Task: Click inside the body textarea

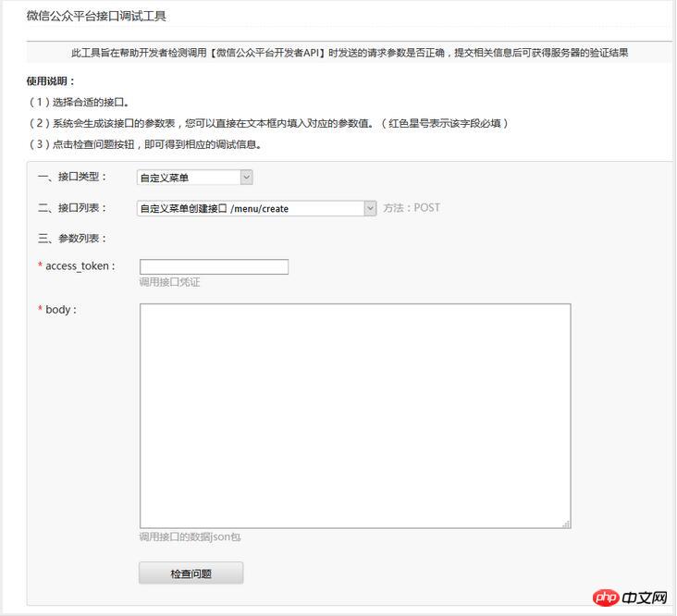Action: tap(355, 415)
